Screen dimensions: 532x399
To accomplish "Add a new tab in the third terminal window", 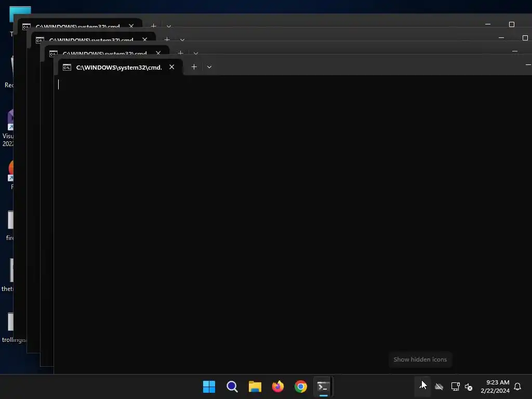I will [x=167, y=39].
